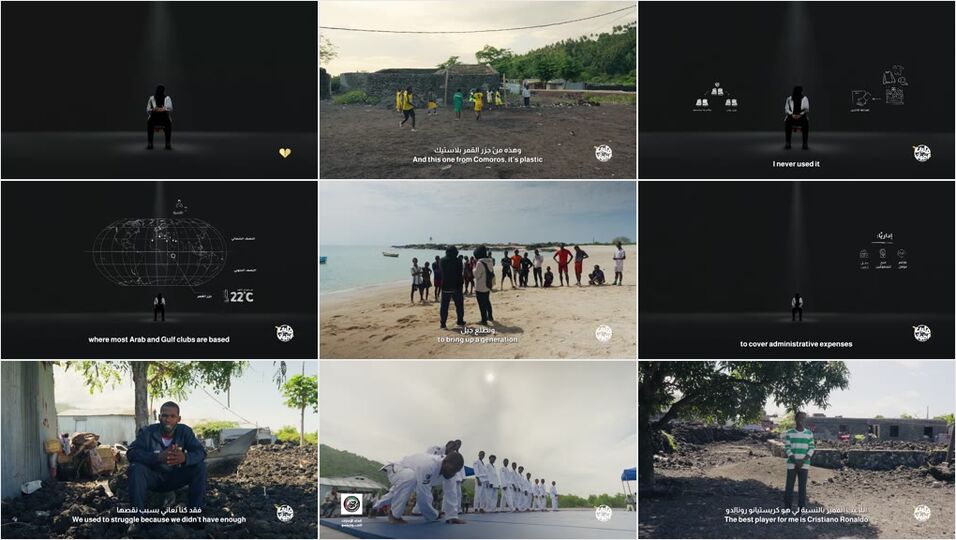Click subtitle 'to bring up a generation'
Screen dimensions: 956x540
[477, 340]
